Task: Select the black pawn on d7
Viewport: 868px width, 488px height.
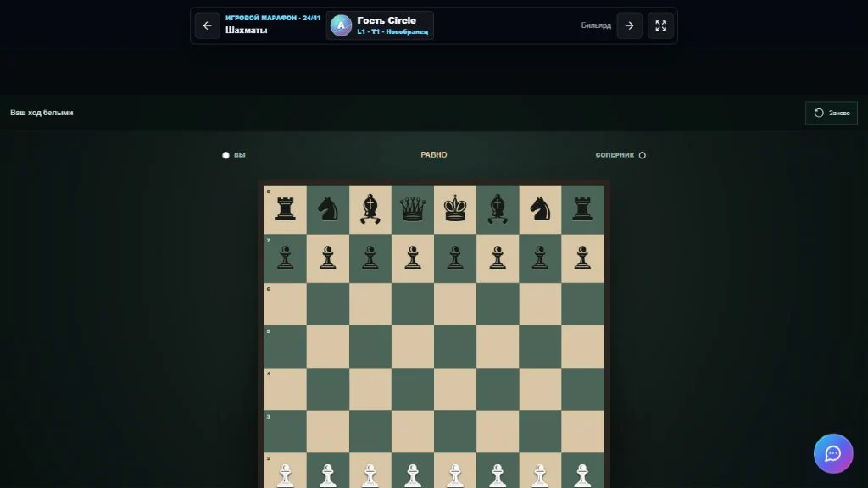Action: pyautogui.click(x=413, y=258)
